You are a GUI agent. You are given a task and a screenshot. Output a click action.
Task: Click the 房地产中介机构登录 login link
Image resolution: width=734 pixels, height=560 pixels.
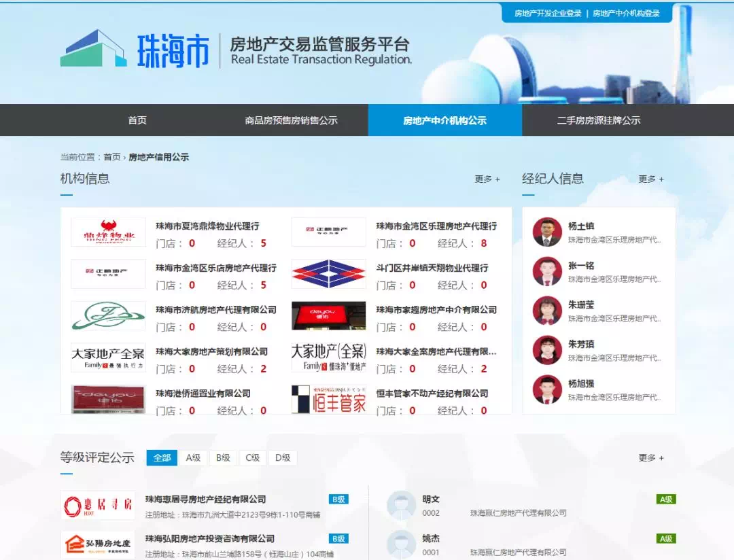pyautogui.click(x=627, y=13)
